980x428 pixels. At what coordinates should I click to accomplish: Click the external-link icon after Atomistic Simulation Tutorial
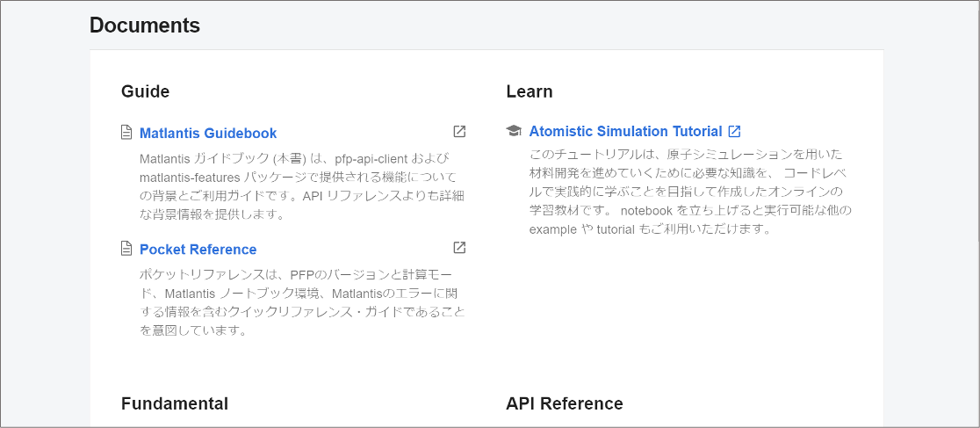[x=735, y=131]
